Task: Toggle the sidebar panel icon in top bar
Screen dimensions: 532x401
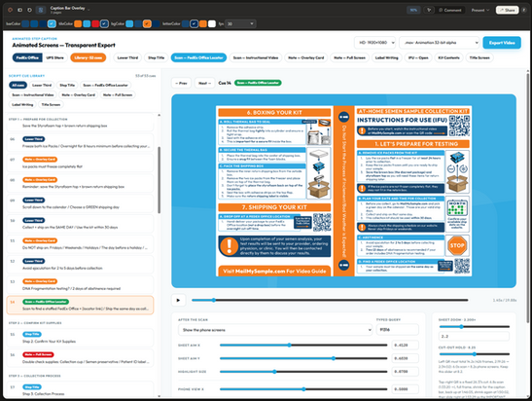Action: (20, 10)
